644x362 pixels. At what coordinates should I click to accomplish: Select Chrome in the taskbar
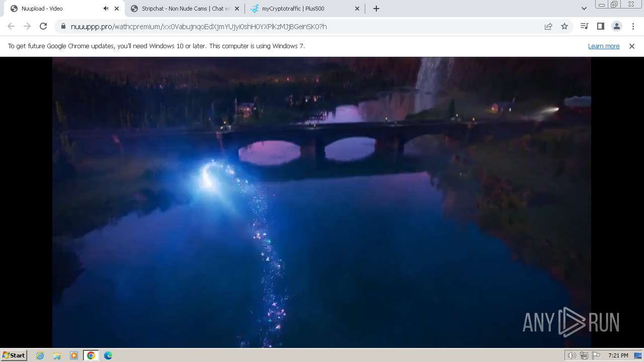(91, 355)
